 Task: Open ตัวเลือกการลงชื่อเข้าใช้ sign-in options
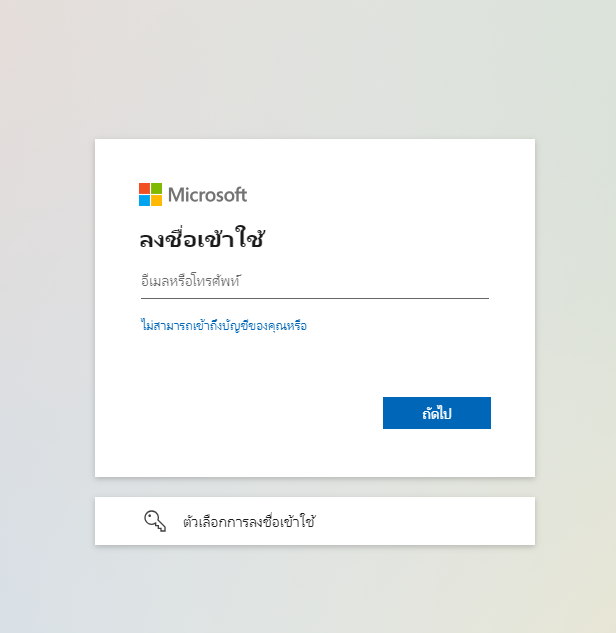pos(315,521)
